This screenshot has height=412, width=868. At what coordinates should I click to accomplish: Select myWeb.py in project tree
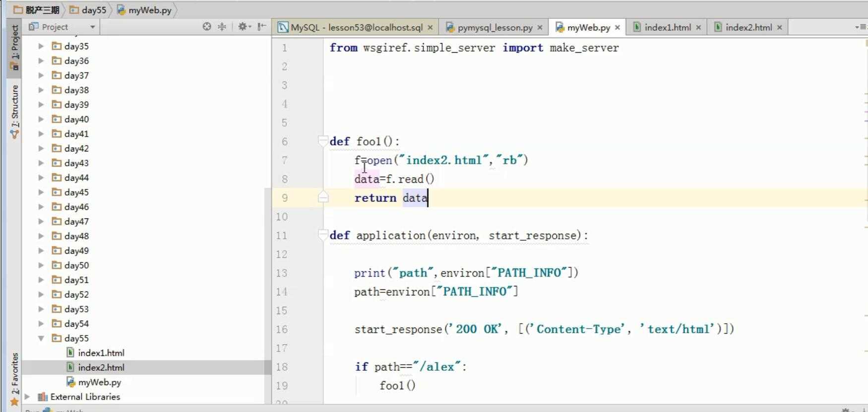pos(99,382)
